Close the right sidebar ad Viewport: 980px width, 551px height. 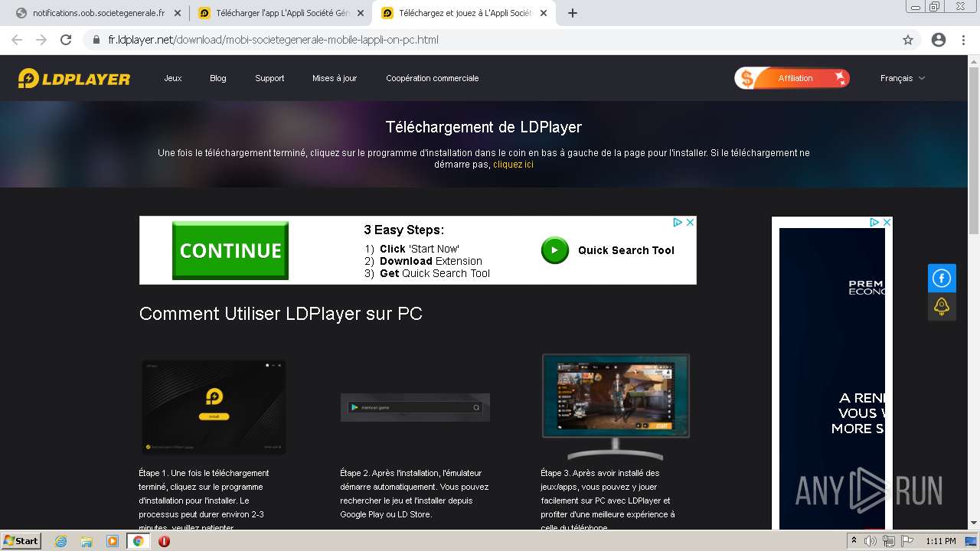click(x=887, y=222)
